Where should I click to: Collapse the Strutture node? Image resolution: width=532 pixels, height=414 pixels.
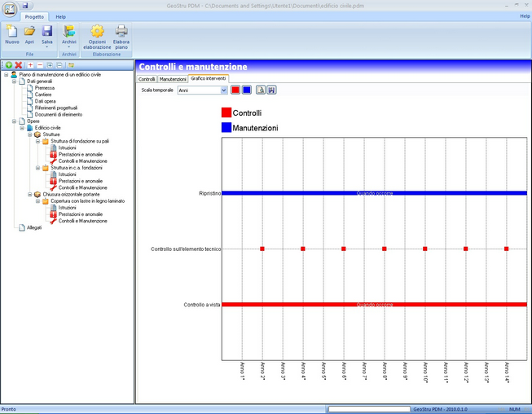point(30,134)
